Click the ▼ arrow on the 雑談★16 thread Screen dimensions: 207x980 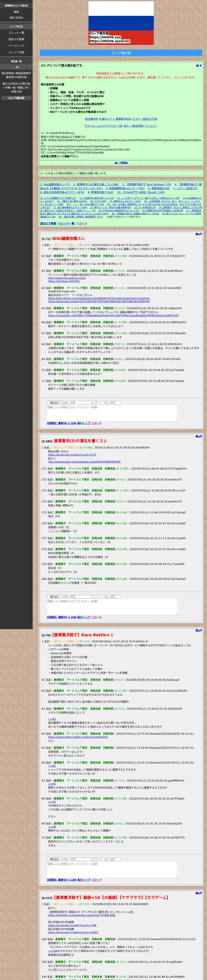(x=201, y=893)
